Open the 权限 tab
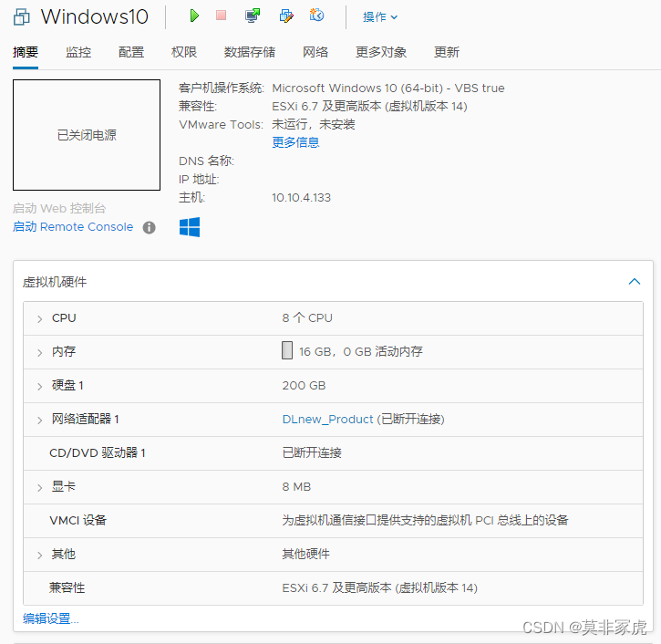Image resolution: width=661 pixels, height=644 pixels. [184, 52]
